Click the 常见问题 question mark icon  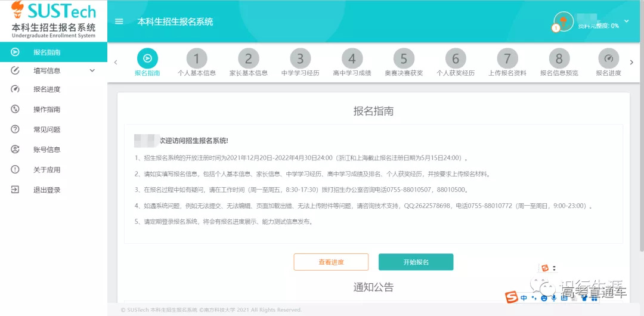coord(15,129)
